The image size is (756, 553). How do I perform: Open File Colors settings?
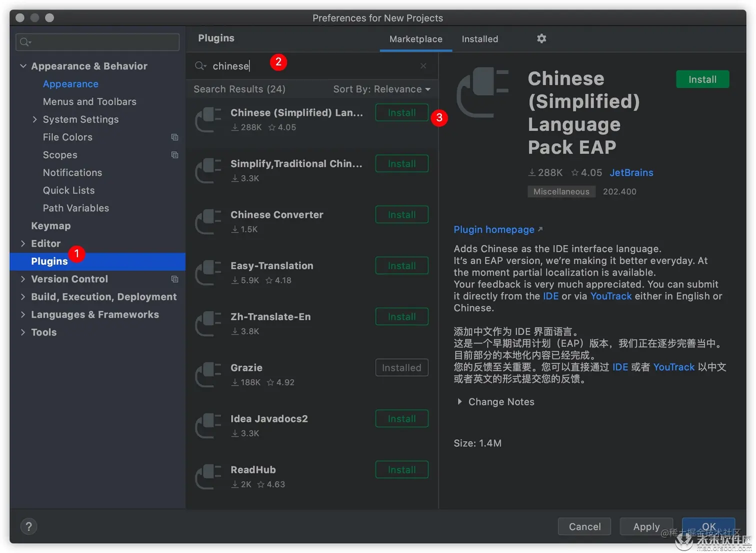point(67,137)
